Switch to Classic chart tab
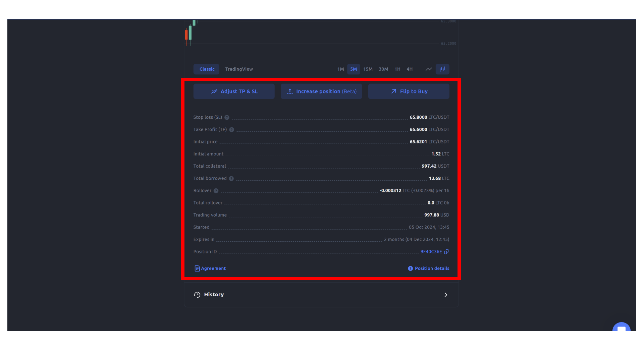This screenshot has height=362, width=644. pyautogui.click(x=207, y=69)
